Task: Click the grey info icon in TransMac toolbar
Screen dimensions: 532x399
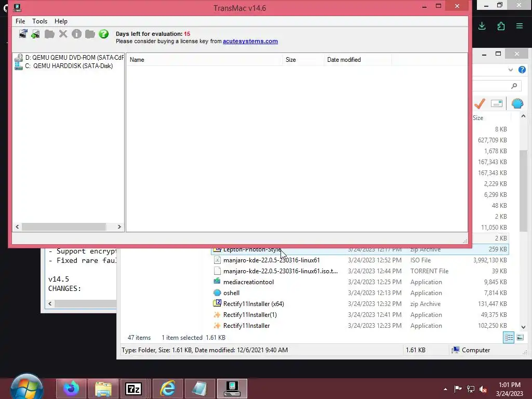Action: (77, 34)
